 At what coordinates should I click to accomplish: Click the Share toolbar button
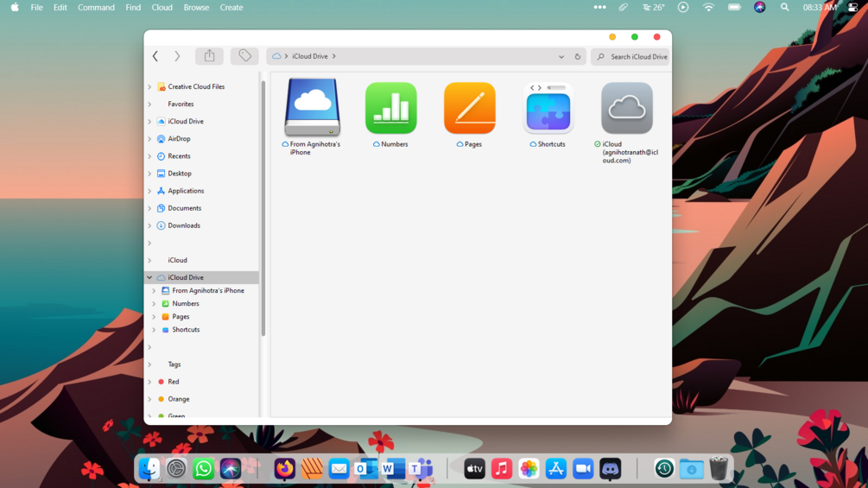tap(209, 56)
